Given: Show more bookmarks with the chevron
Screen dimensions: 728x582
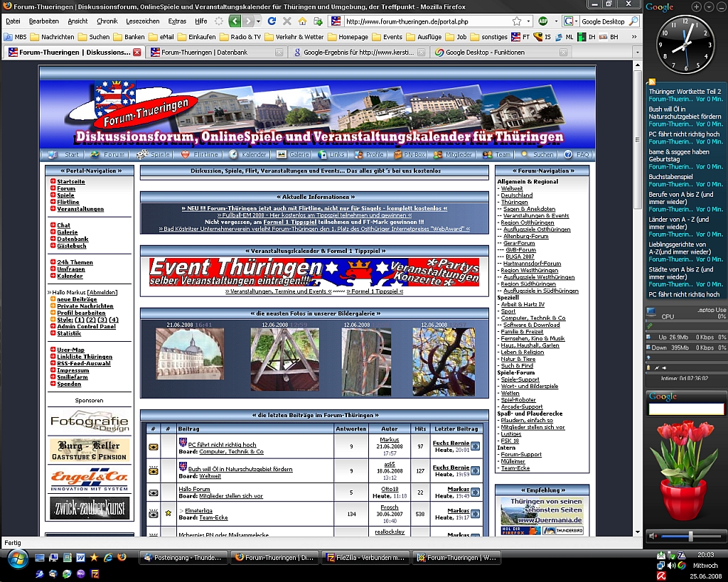Looking at the screenshot, I should tap(634, 37).
